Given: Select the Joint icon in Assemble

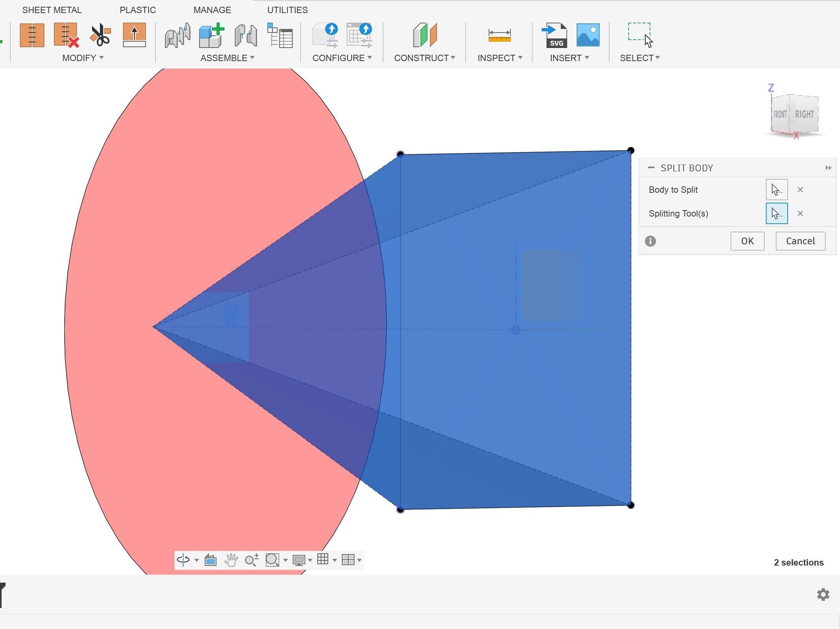Looking at the screenshot, I should tap(177, 35).
